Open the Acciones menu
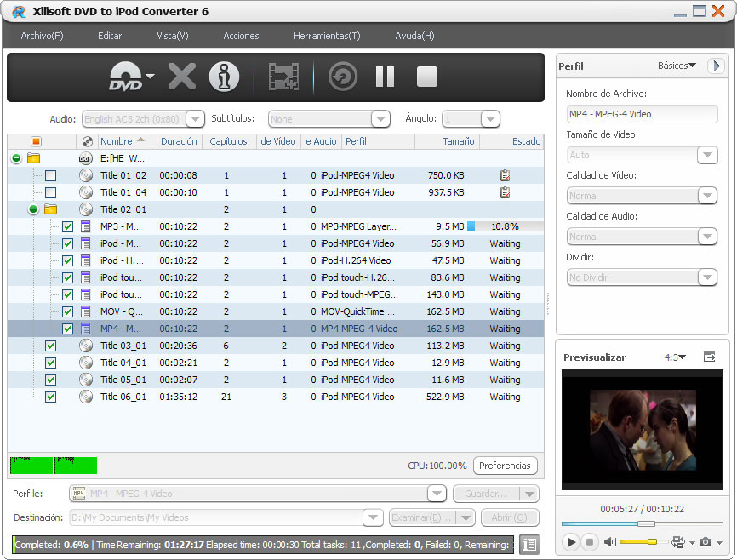The image size is (737, 560). [x=241, y=36]
